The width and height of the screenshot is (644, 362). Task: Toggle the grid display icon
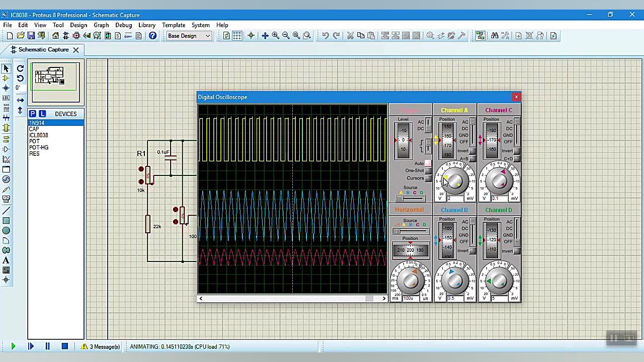(237, 36)
